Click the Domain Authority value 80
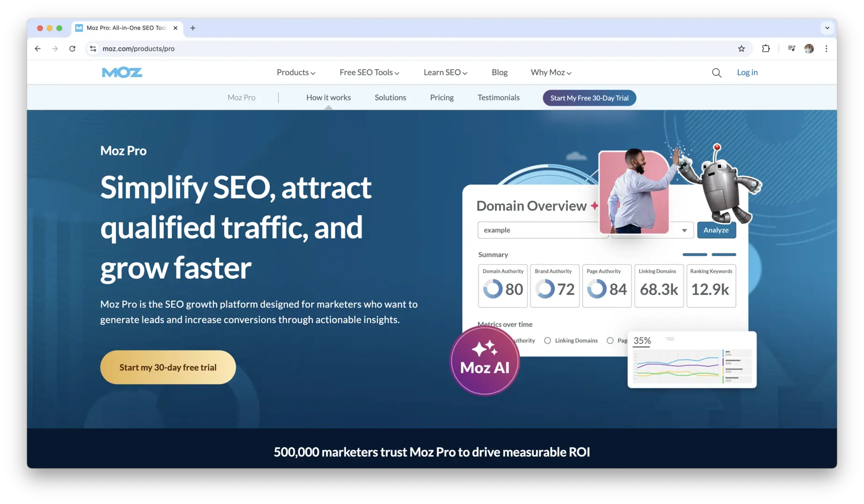The width and height of the screenshot is (864, 504). 514,289
